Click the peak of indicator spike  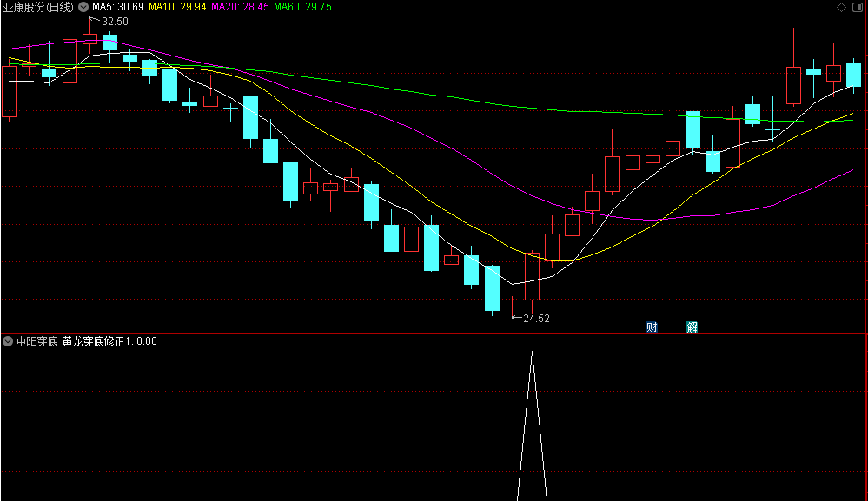coord(532,353)
